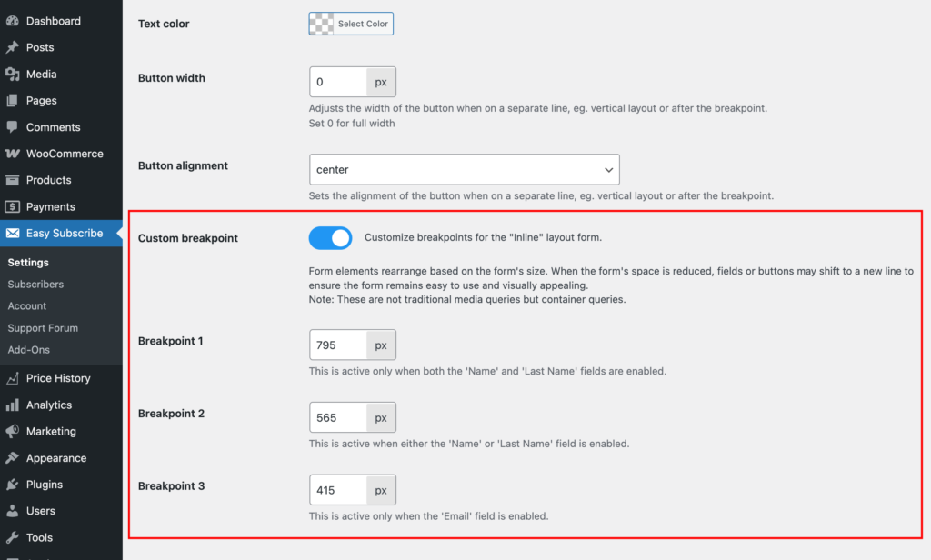Screen dimensions: 931x560
Task: Focus the Breakpoint 3 value field
Action: click(338, 490)
